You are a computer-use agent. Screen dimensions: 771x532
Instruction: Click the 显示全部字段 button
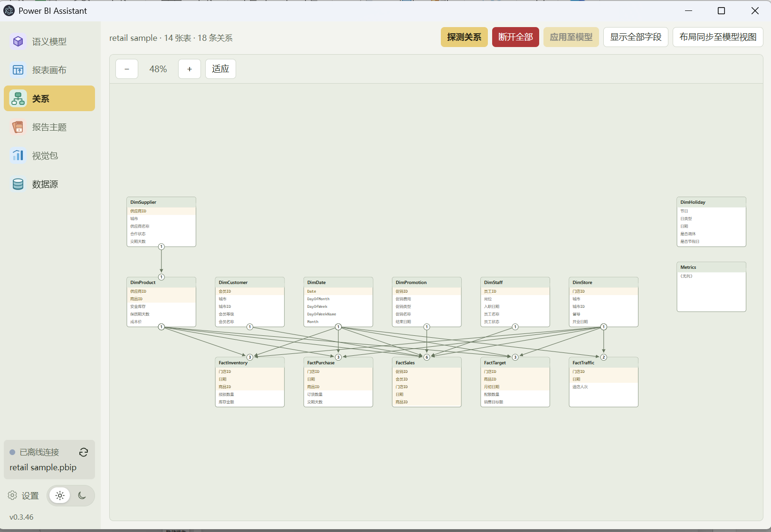tap(636, 37)
